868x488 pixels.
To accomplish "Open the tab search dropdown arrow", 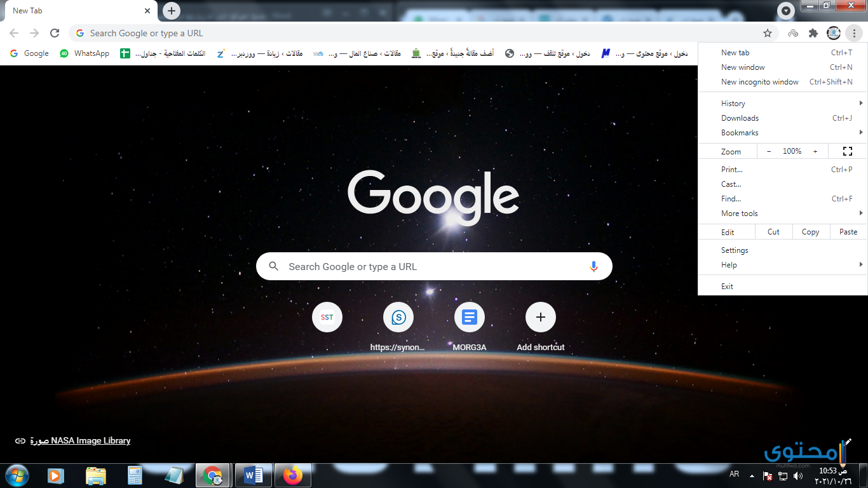I will click(786, 11).
